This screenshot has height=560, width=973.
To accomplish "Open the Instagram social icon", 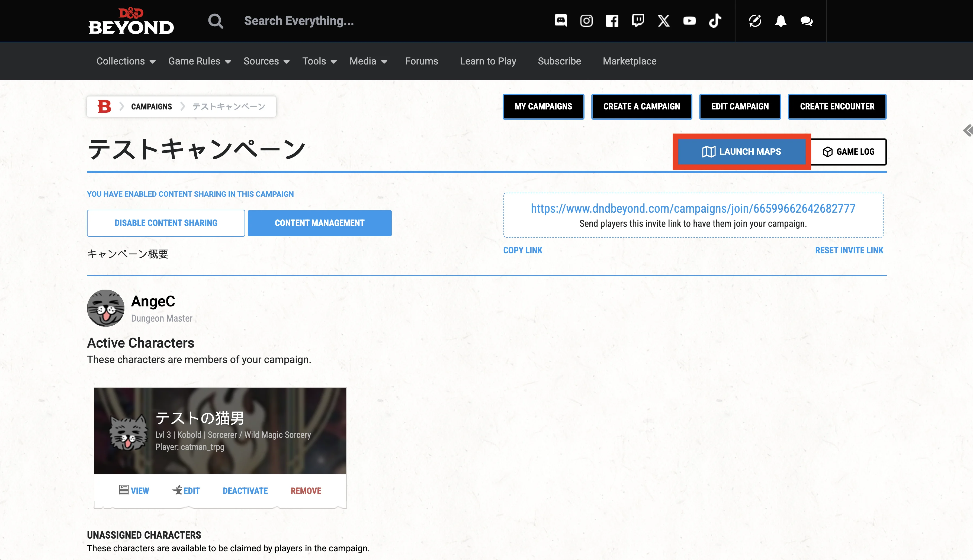I will pyautogui.click(x=586, y=20).
